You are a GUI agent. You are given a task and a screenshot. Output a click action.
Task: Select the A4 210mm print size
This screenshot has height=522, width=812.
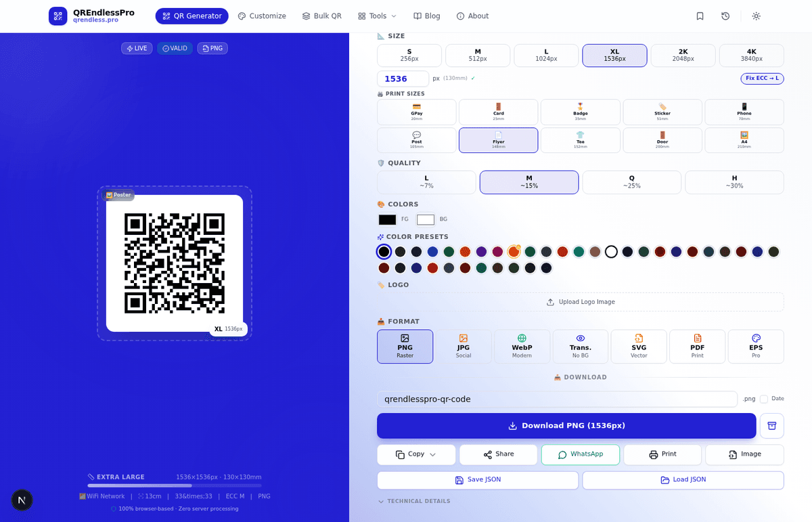click(x=744, y=140)
